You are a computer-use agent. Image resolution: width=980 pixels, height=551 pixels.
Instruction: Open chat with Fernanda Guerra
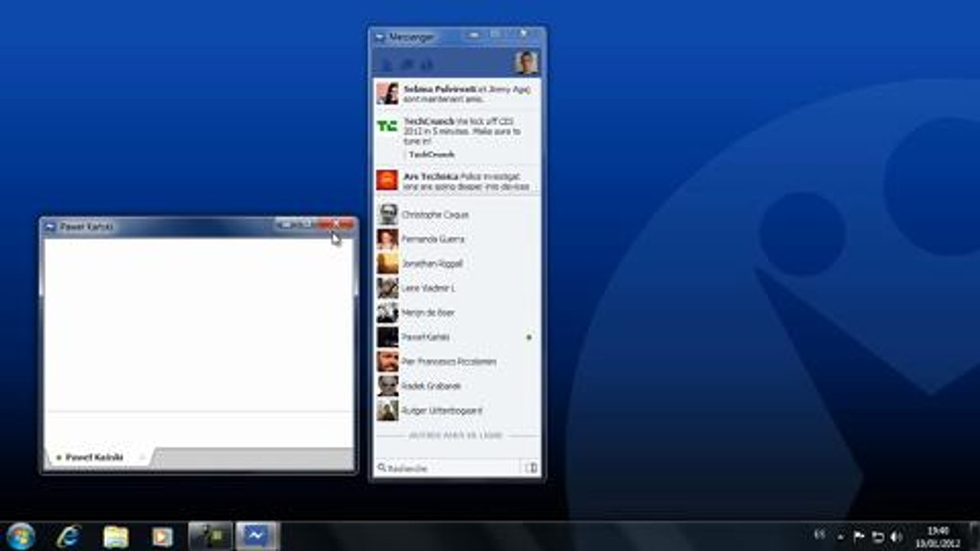point(456,239)
